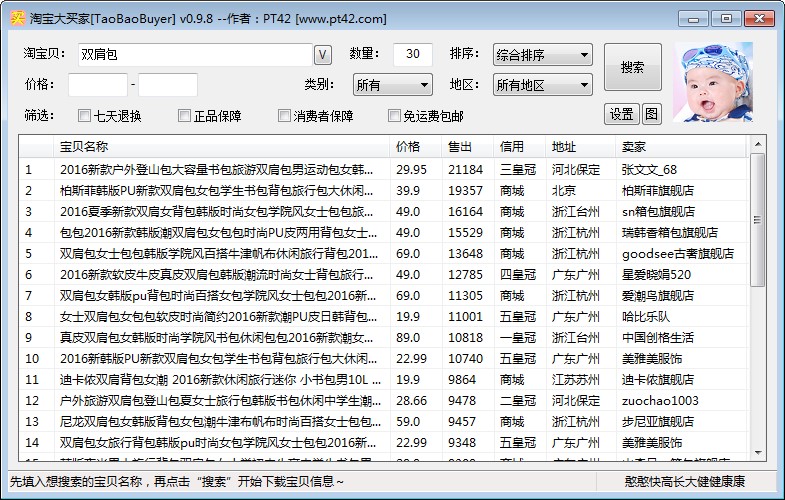Click the V button beside keyword field
This screenshot has height=500, width=785.
coord(323,54)
